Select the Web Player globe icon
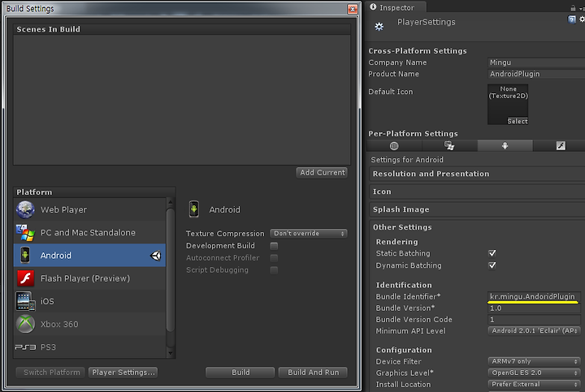The image size is (585, 392). click(25, 209)
